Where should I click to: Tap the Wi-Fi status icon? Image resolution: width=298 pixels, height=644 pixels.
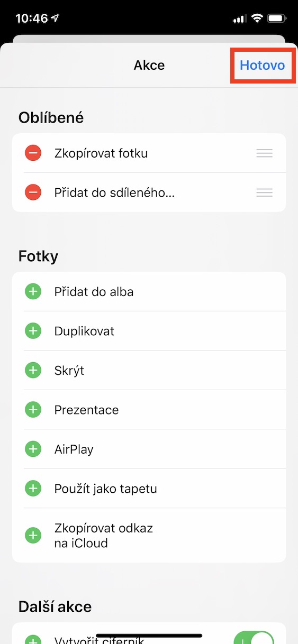coord(257,19)
